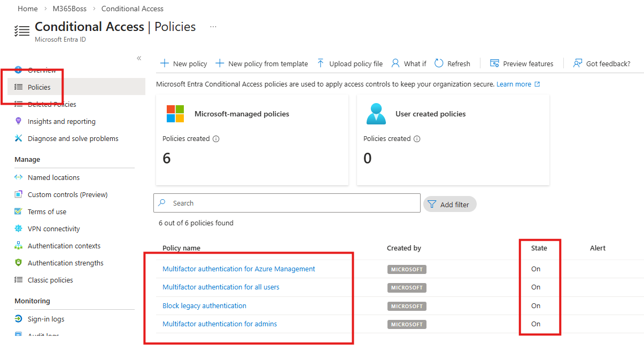
Task: Click the Terms of use icon
Action: pos(18,211)
